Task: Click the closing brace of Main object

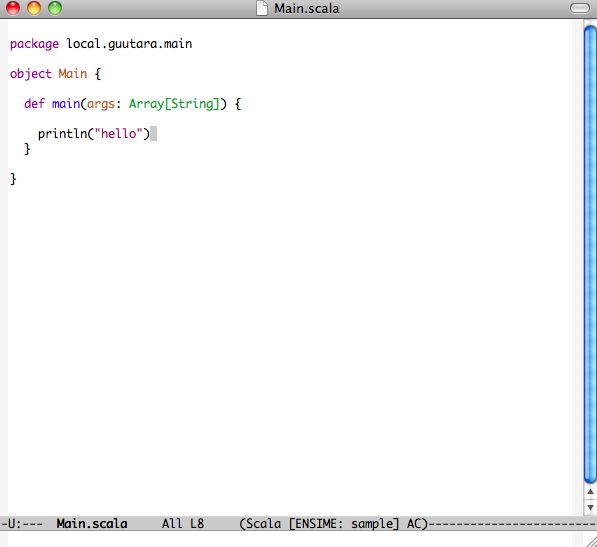Action: [x=13, y=179]
